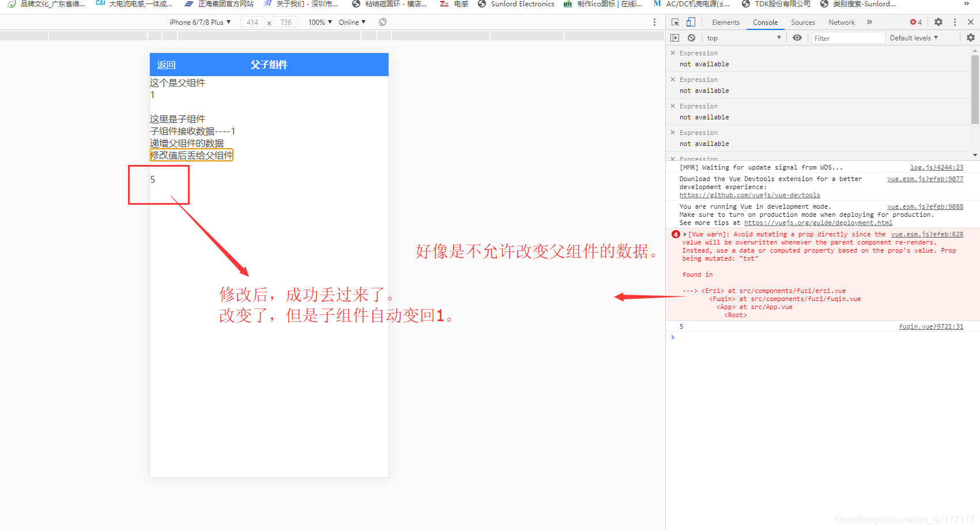The height and width of the screenshot is (530, 980).
Task: Tap the 返回 back button
Action: pos(166,65)
